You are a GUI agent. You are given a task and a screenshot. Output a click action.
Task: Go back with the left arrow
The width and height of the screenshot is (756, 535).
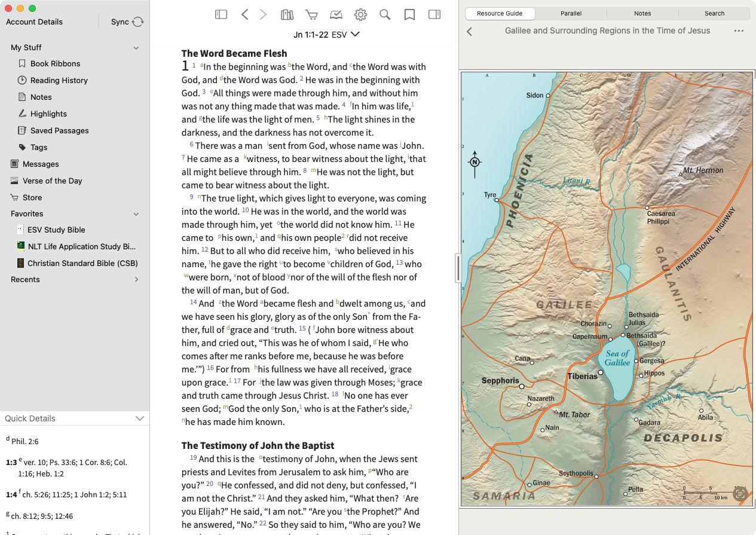pos(244,14)
